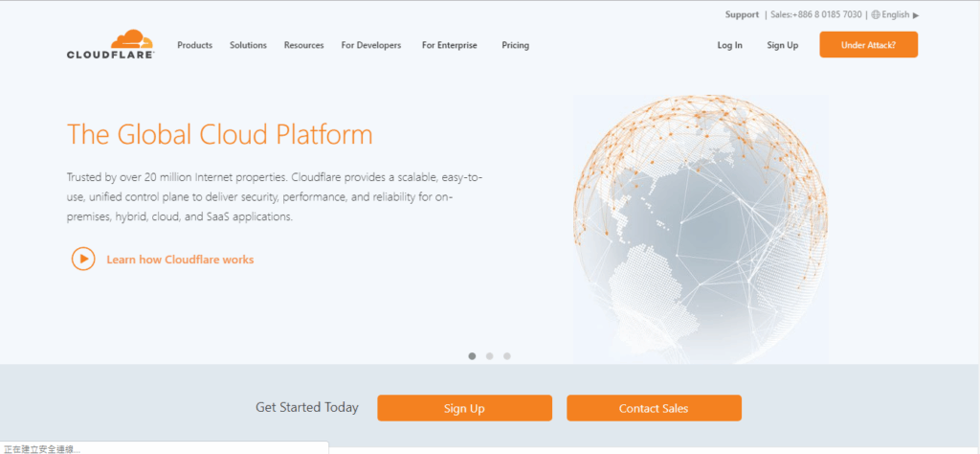Open the Resources menu

(303, 45)
